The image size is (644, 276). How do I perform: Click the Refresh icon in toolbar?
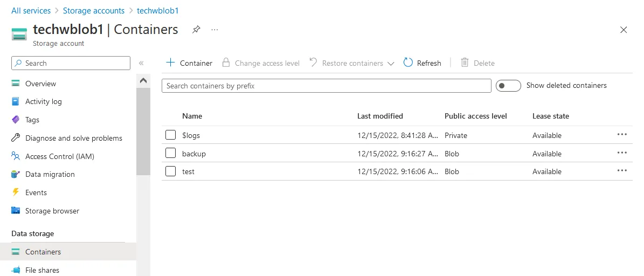coord(408,63)
